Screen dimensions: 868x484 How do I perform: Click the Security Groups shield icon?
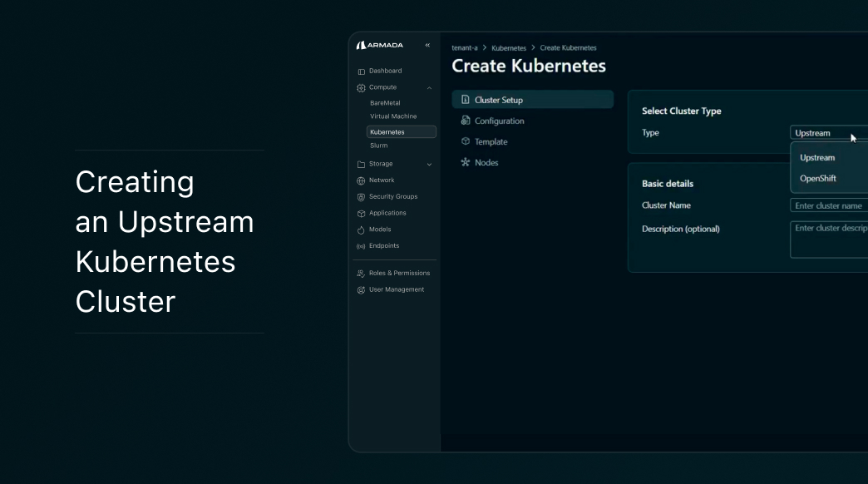click(x=361, y=197)
